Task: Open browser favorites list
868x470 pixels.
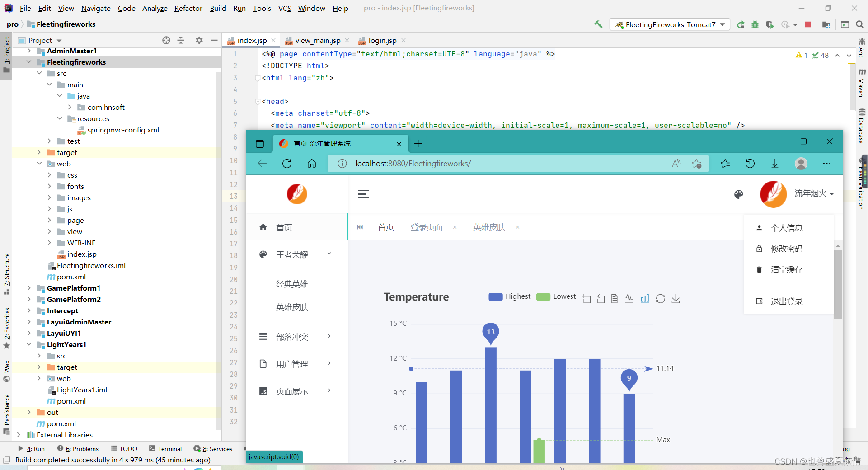Action: [x=725, y=164]
